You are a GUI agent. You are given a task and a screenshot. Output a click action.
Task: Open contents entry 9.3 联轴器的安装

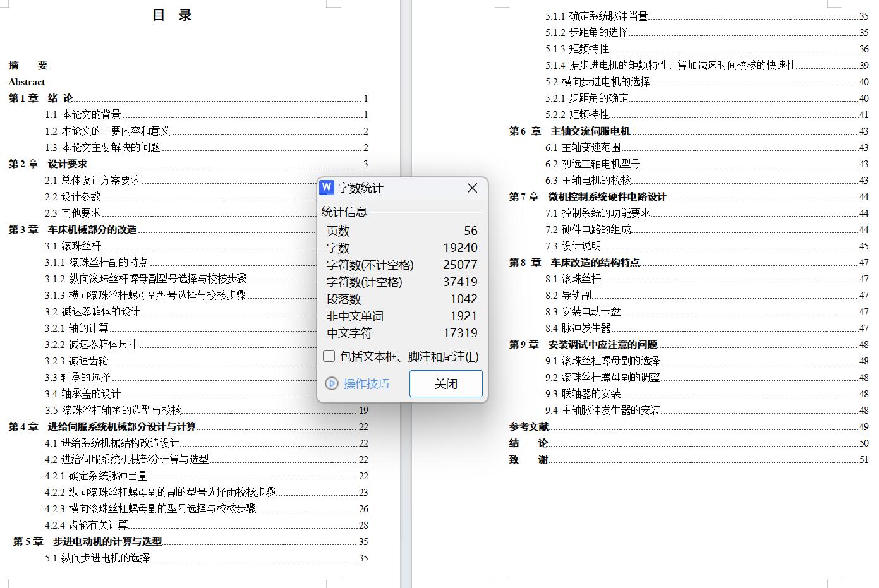(707, 393)
